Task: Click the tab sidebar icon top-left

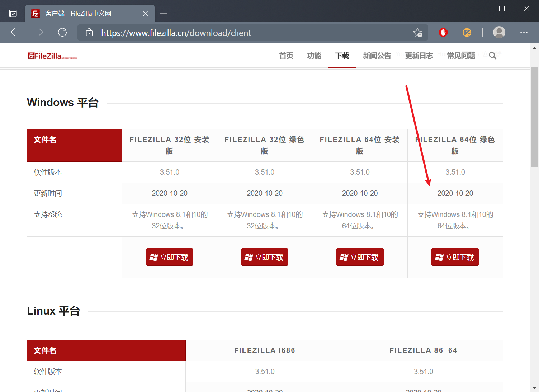Action: pyautogui.click(x=13, y=13)
